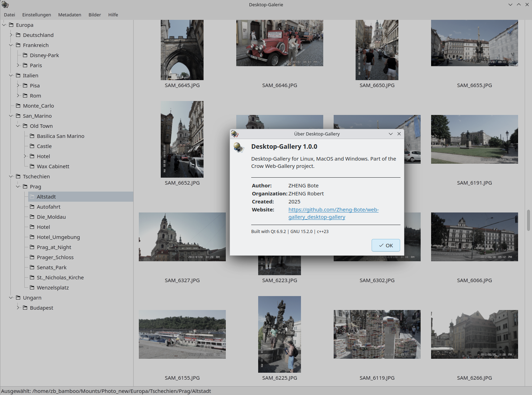Click the folder icon beside Prager_Schloss
This screenshot has height=395, width=532.
click(x=32, y=257)
